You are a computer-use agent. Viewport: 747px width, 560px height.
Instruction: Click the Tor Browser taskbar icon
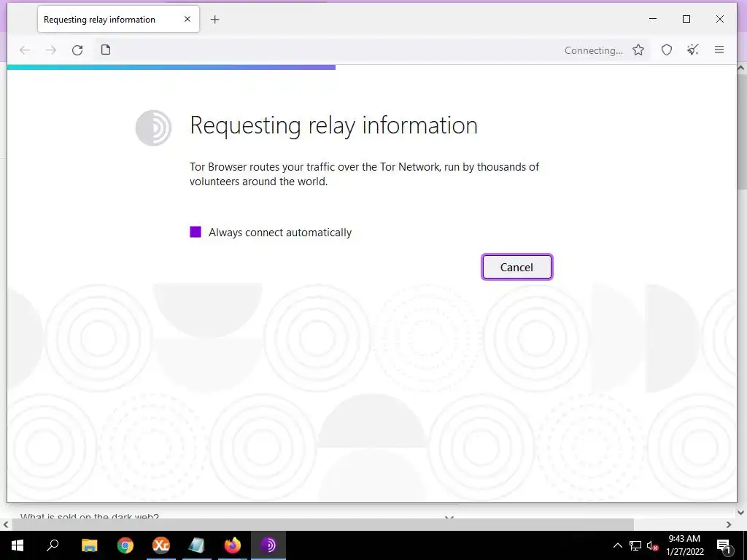[268, 545]
